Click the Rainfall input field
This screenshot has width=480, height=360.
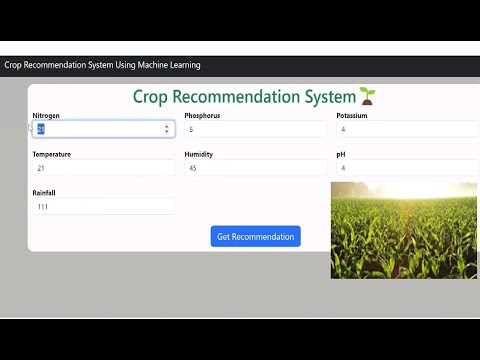(104, 206)
